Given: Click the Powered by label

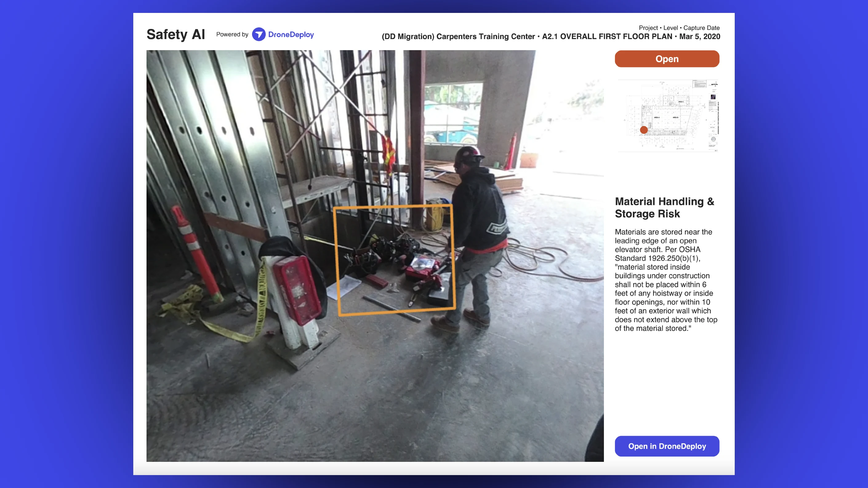Looking at the screenshot, I should [x=232, y=34].
